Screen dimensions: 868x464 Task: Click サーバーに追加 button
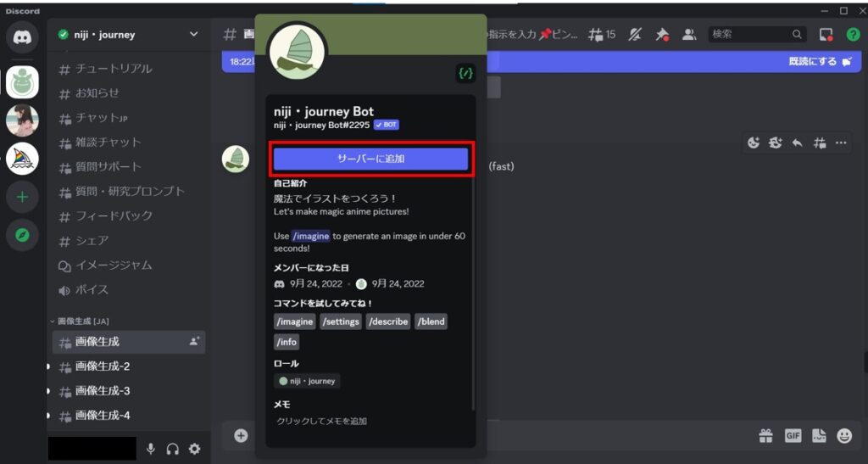(371, 159)
